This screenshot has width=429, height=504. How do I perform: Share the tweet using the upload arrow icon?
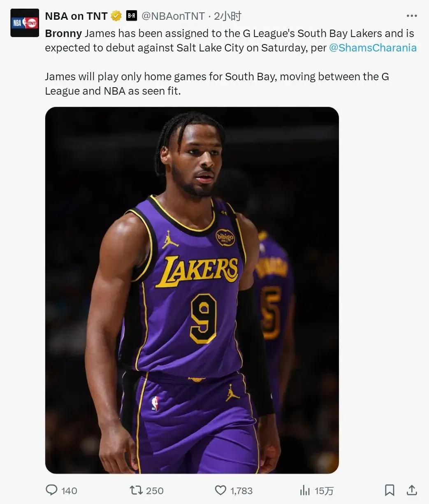pos(412,490)
